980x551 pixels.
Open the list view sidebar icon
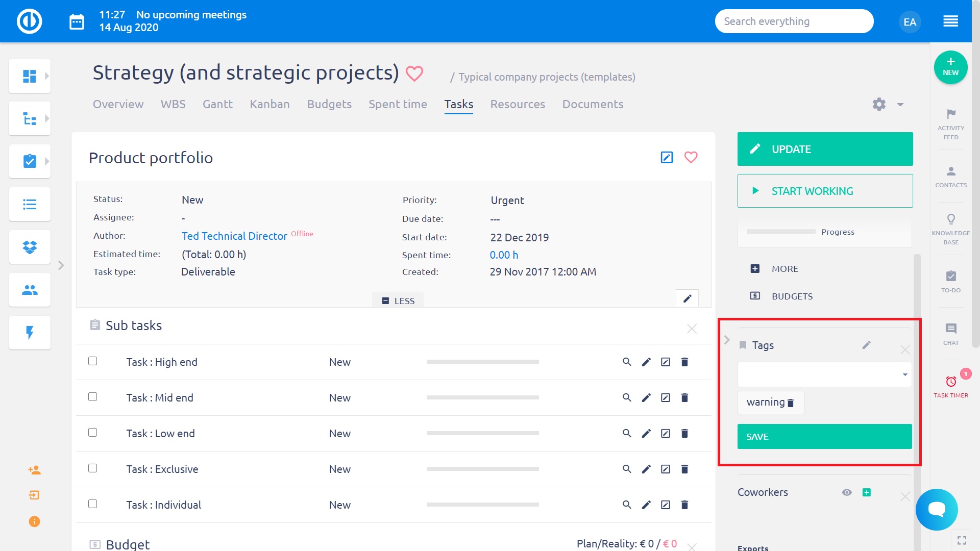click(30, 205)
